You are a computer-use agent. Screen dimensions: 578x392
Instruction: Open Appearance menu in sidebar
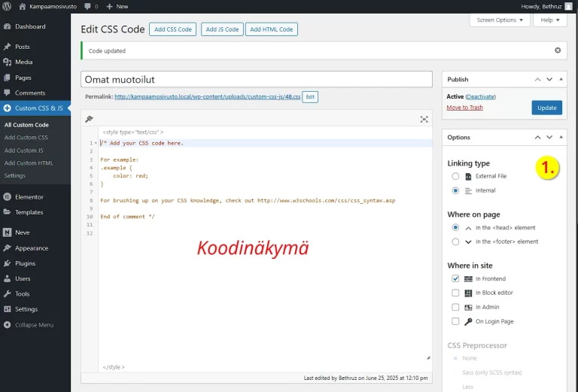coord(31,248)
